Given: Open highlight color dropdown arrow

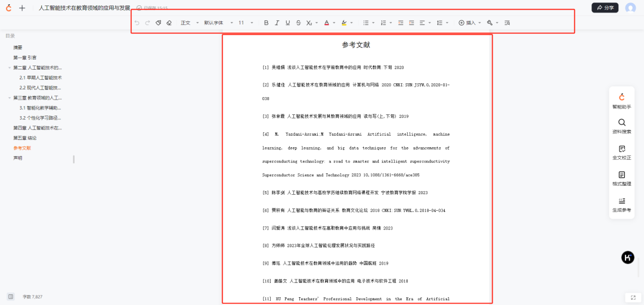Looking at the screenshot, I should coord(351,23).
